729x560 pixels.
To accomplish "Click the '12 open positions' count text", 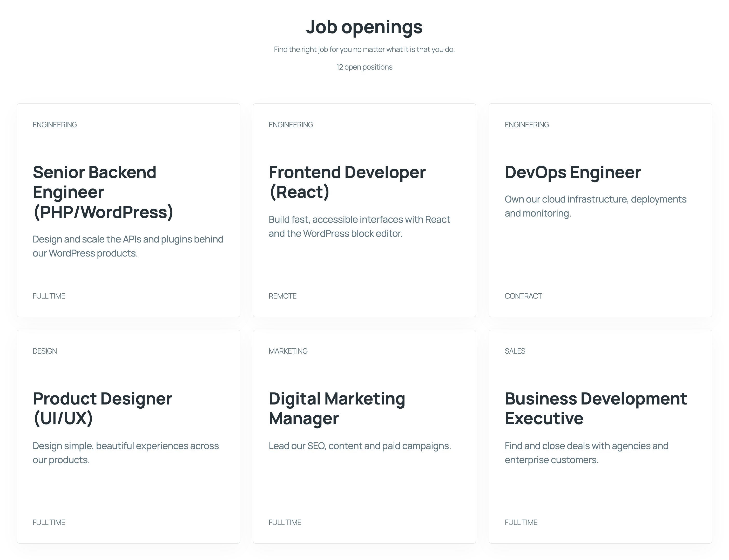I will [364, 67].
